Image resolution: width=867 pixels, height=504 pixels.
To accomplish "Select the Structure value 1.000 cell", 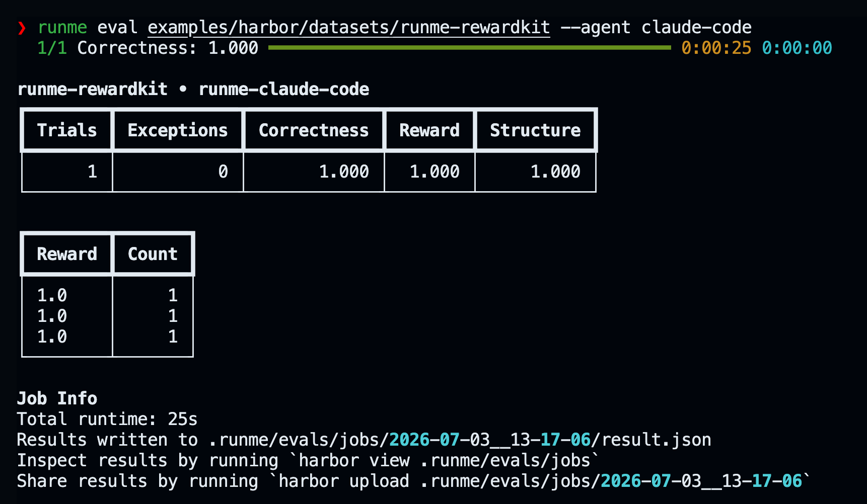I will point(535,172).
